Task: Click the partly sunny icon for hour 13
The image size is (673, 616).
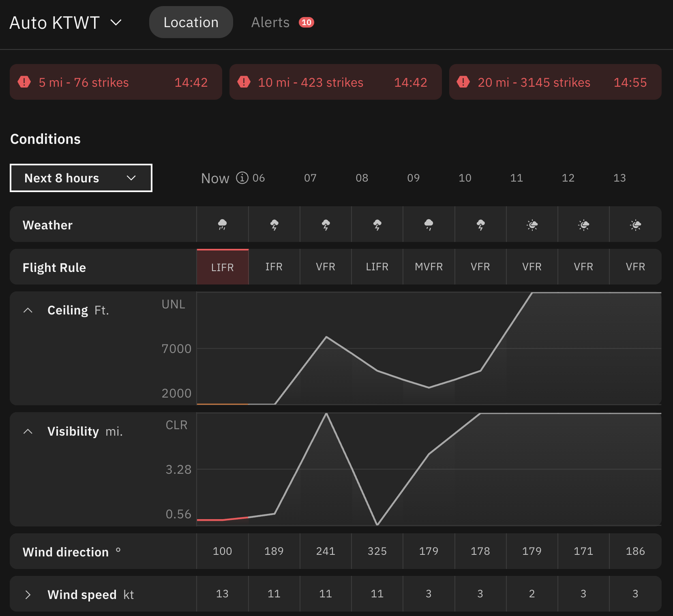Action: 635,225
